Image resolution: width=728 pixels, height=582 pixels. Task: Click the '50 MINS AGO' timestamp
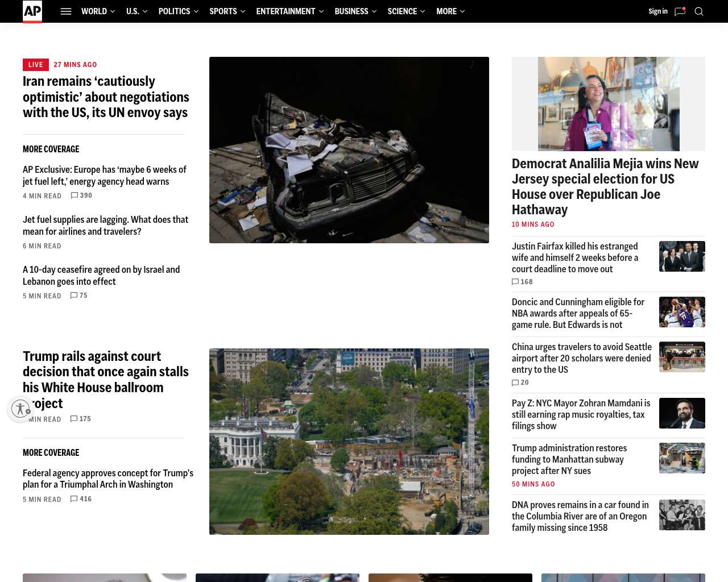(533, 484)
